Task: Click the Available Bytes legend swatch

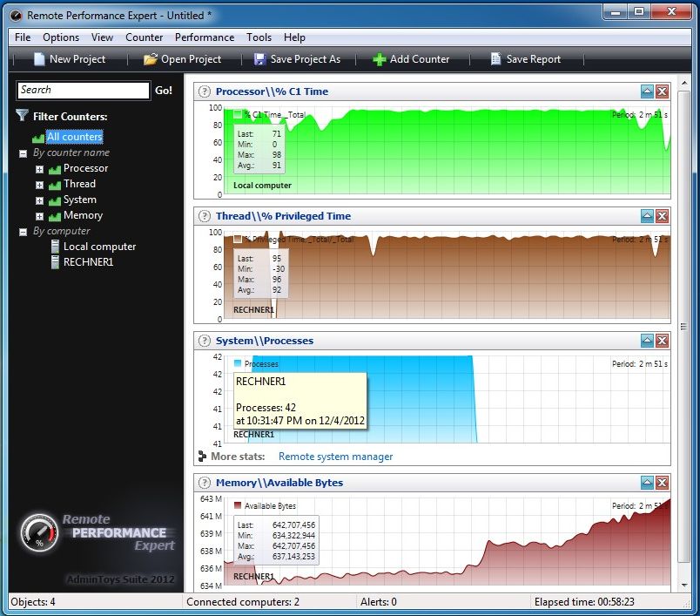Action: [238, 505]
